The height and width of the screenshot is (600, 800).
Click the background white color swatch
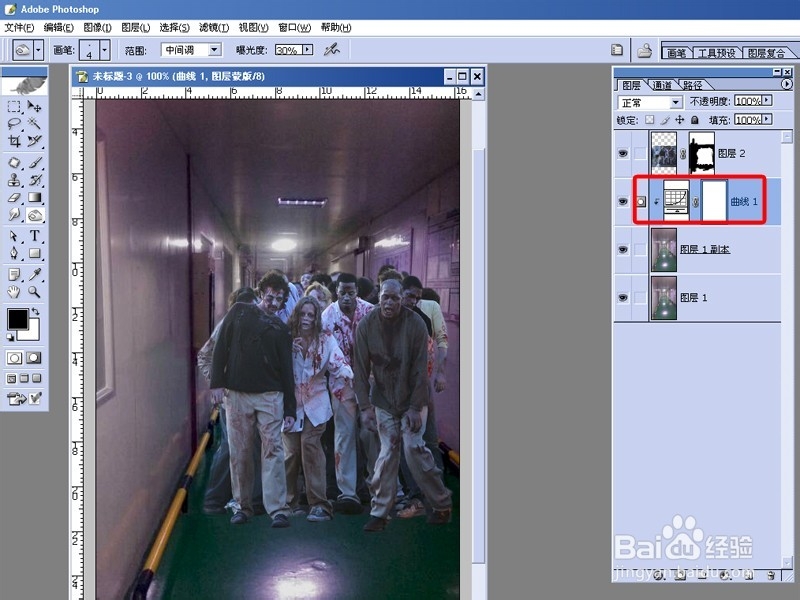[x=33, y=334]
